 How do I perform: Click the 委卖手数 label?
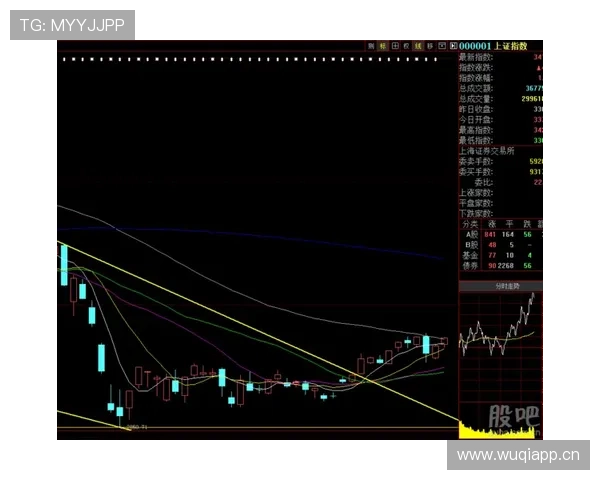476,162
